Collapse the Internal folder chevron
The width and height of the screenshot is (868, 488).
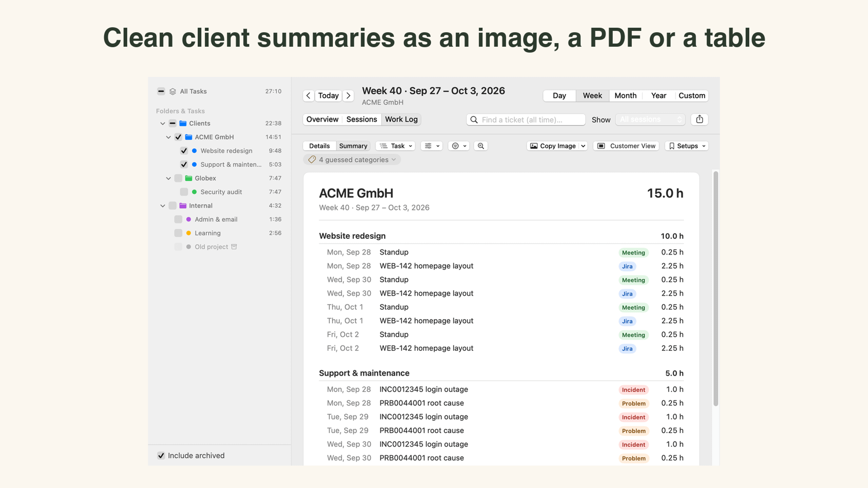click(163, 206)
